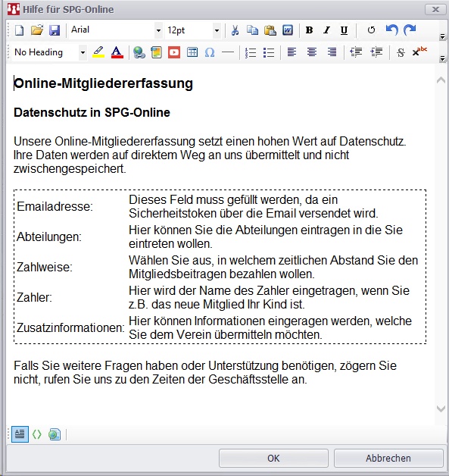449x476 pixels.
Task: Toggle strikethrough formatting
Action: pos(401,52)
